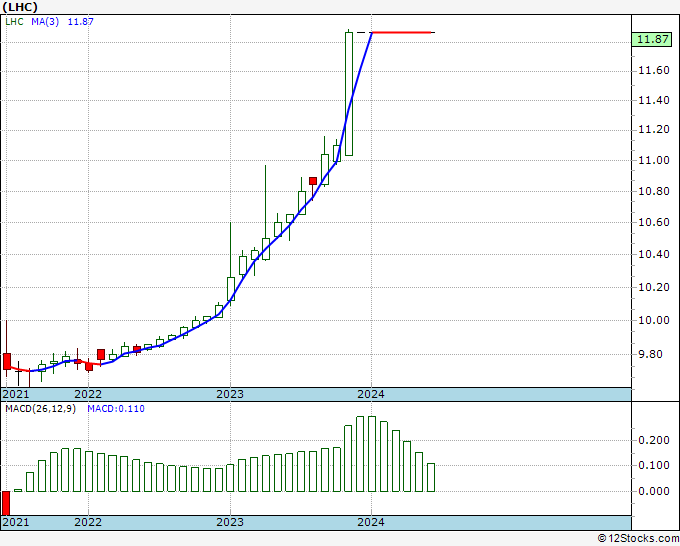Viewport: 680px width, 546px height.
Task: Click 2022 on the price chart time axis
Action: [x=88, y=394]
